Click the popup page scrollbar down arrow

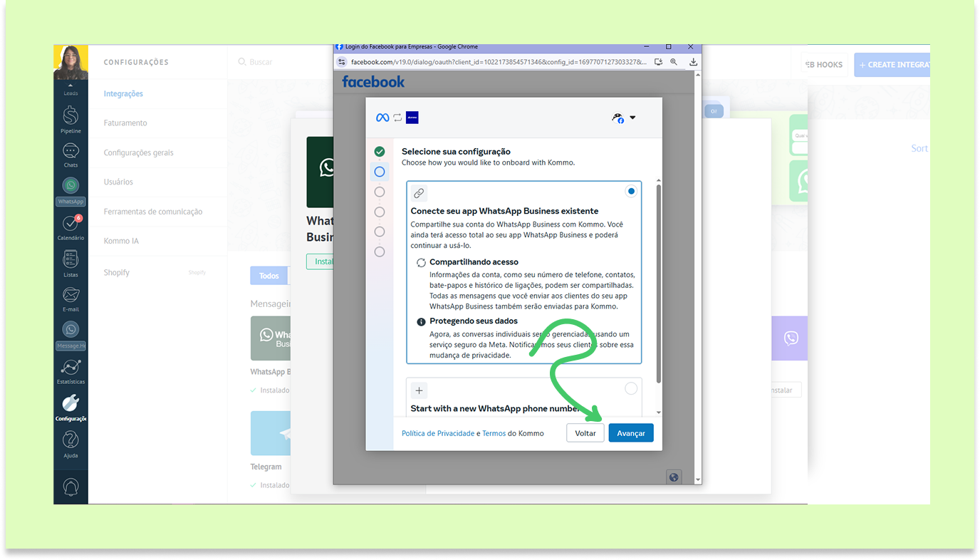tap(698, 480)
